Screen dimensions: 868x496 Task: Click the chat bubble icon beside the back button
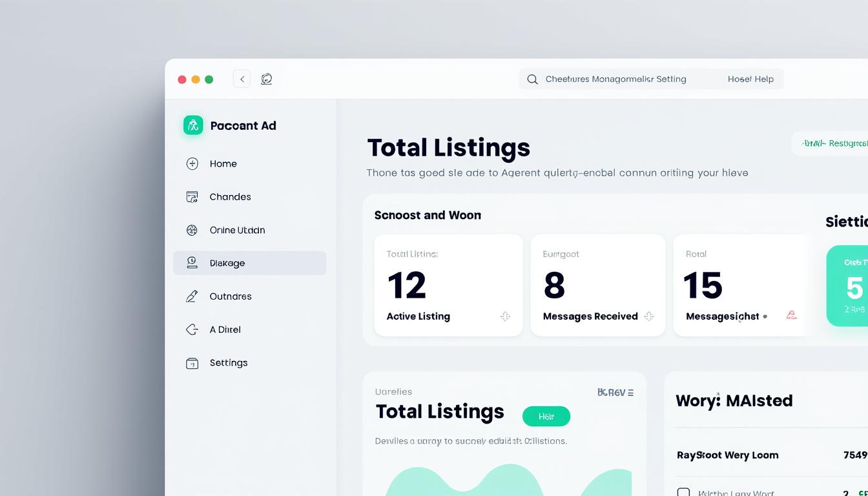click(x=266, y=79)
